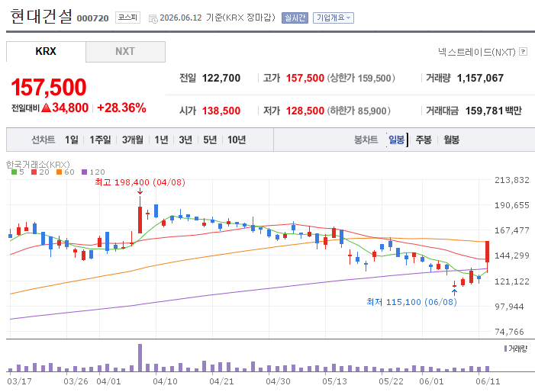Open the 기업개요 dropdown
This screenshot has width=535, height=392.
pyautogui.click(x=334, y=18)
